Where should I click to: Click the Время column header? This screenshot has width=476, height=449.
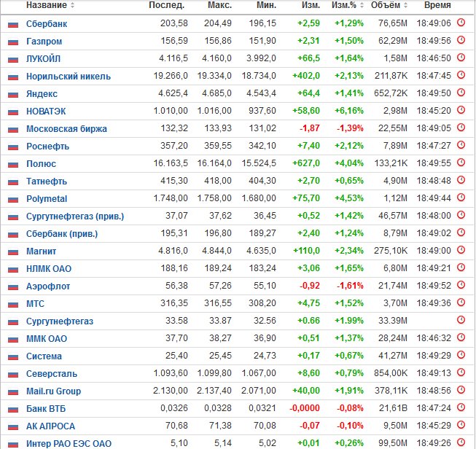tap(437, 5)
